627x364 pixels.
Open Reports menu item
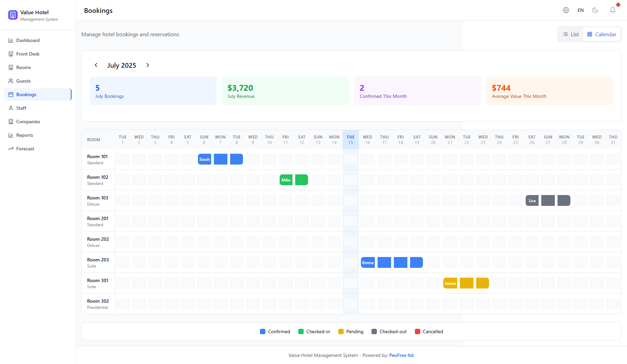(x=24, y=135)
